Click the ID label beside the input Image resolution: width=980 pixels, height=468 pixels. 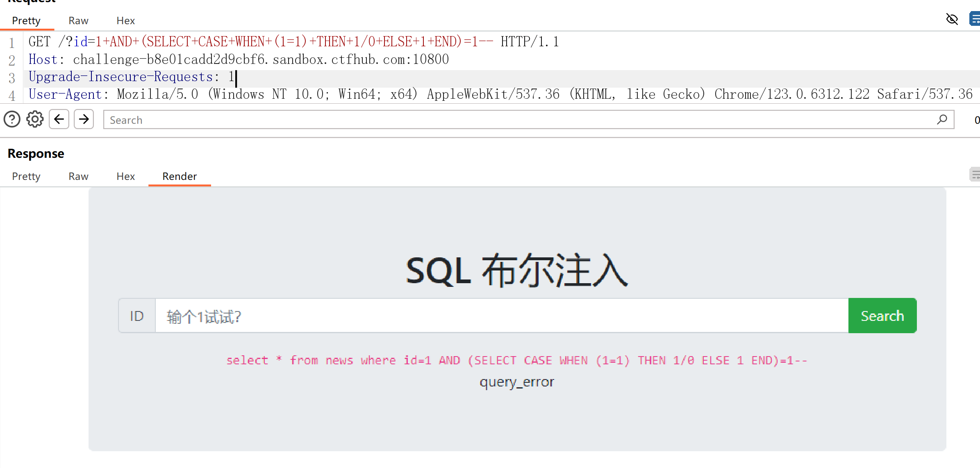coord(137,316)
